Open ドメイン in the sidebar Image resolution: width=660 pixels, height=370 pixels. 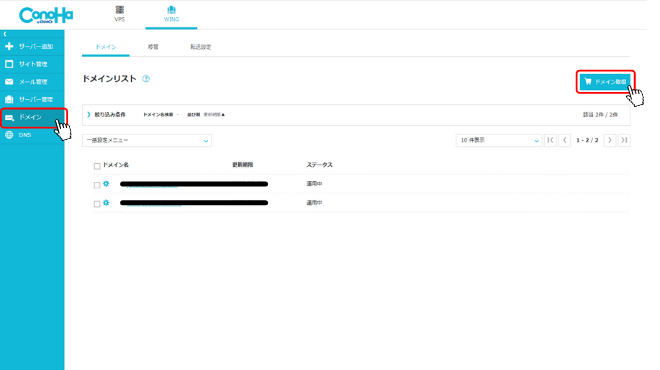32,117
